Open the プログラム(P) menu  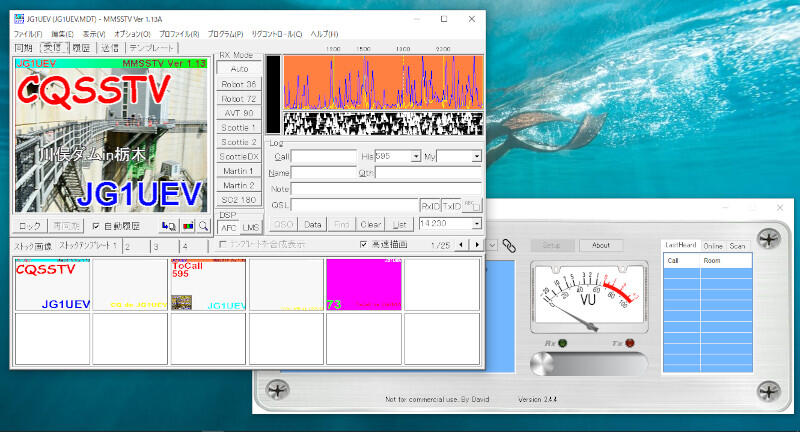pyautogui.click(x=225, y=34)
